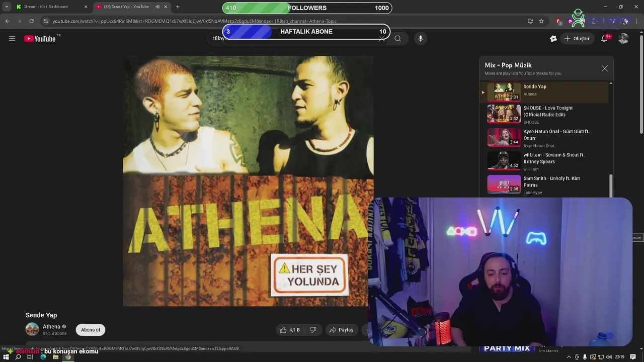Open the tab search dropdown arrow

pyautogui.click(x=6, y=7)
